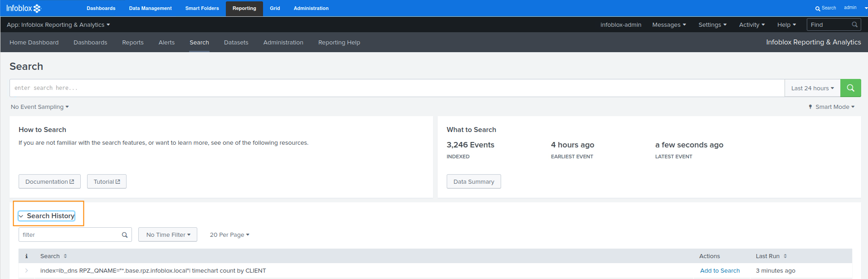868x279 pixels.
Task: Click the info column icon in the table header
Action: [x=26, y=256]
